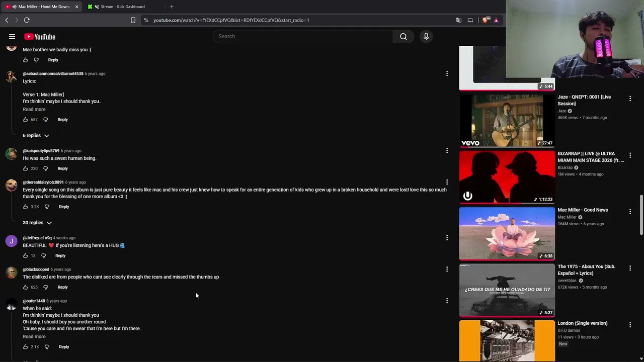Dislike @oufer1448's comment
644x362 pixels.
pyautogui.click(x=47, y=347)
